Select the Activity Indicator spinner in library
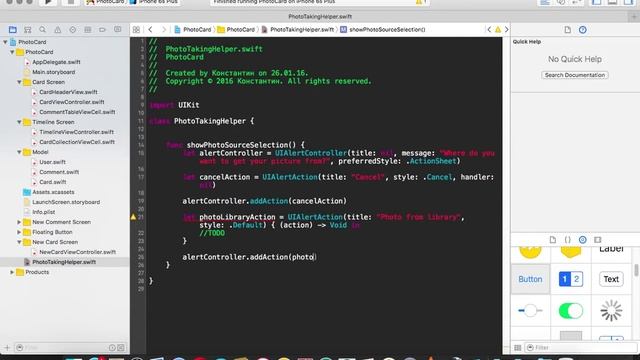The image size is (640, 360). (611, 311)
